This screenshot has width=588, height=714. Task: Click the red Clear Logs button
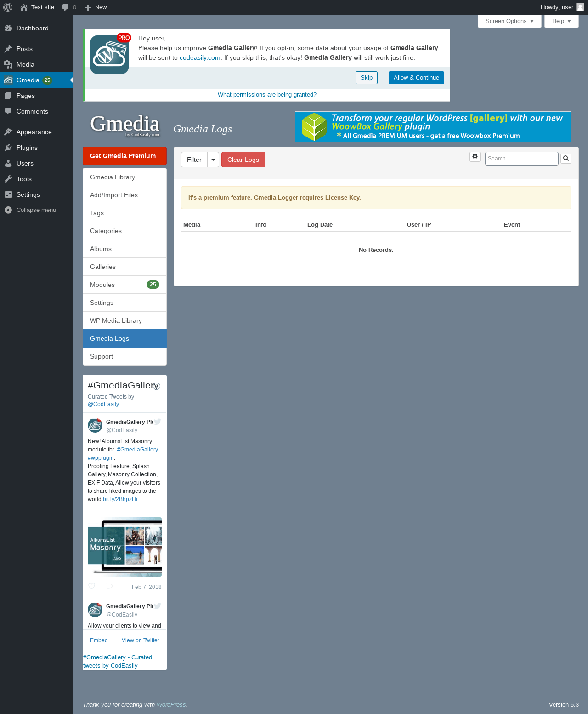pos(243,160)
